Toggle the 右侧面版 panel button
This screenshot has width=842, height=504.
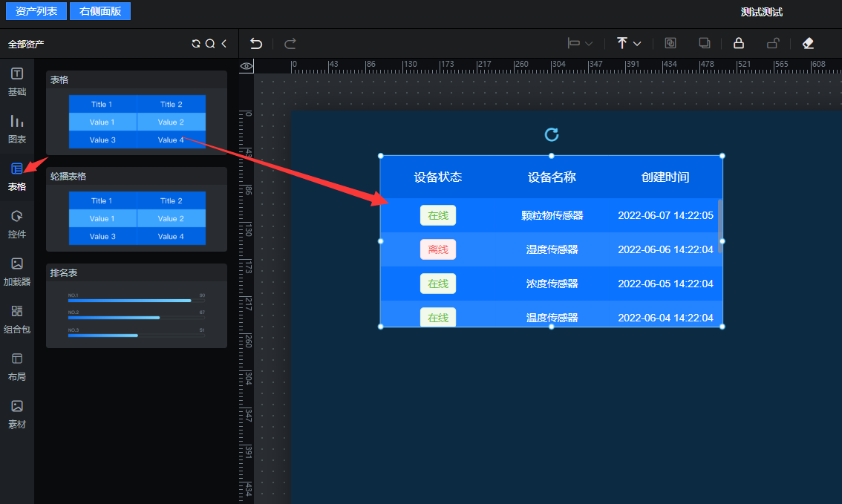pyautogui.click(x=100, y=11)
